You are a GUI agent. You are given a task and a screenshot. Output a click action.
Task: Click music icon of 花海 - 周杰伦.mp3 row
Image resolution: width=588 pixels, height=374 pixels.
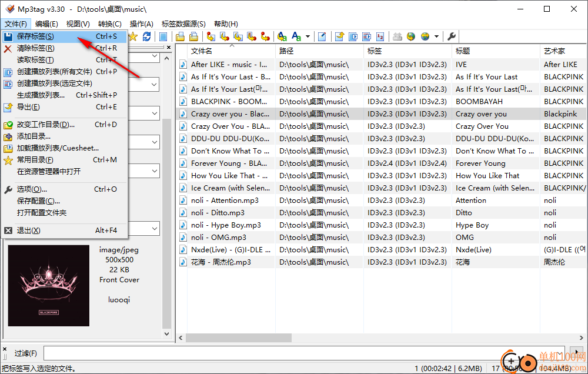pos(183,262)
